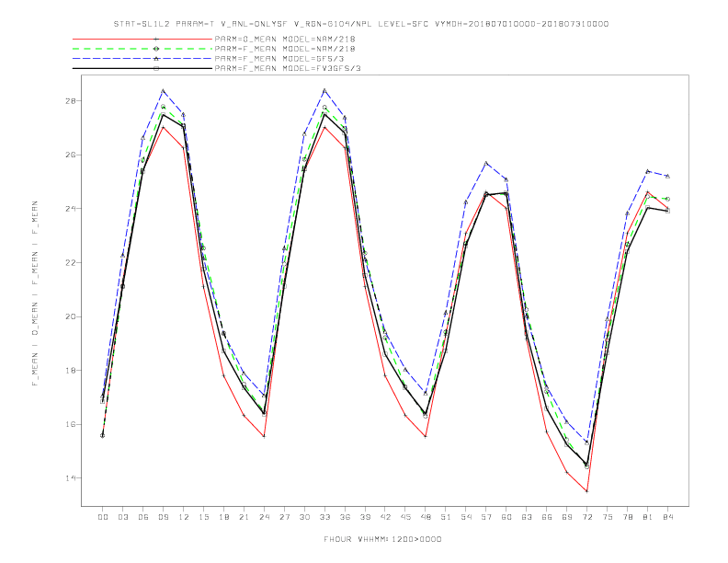Click the blue triangle peak at hour 57
Screen dimensions: 728x563
(x=486, y=164)
